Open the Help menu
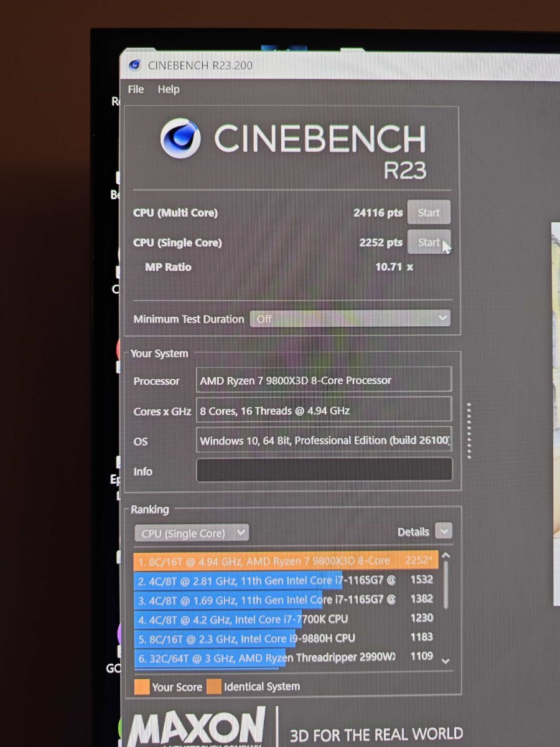 169,90
